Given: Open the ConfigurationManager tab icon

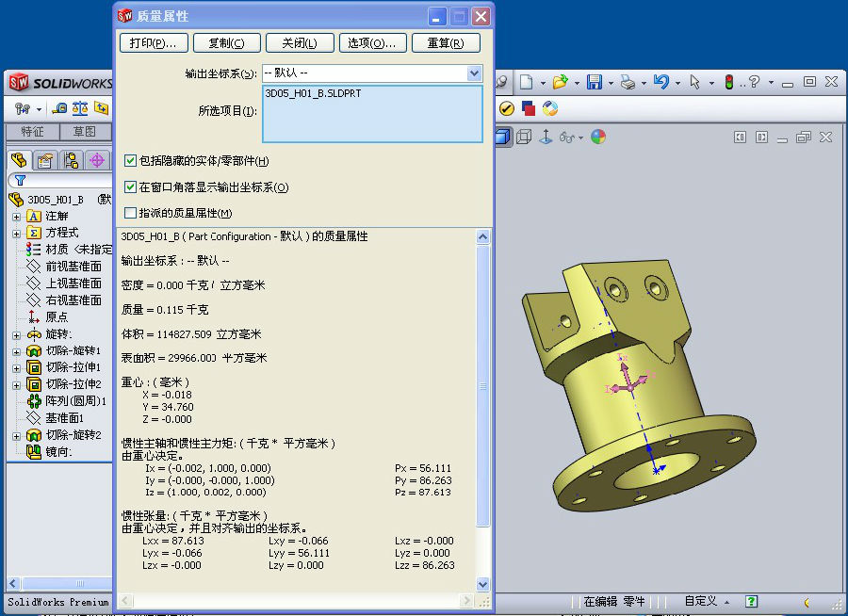Looking at the screenshot, I should click(x=71, y=160).
